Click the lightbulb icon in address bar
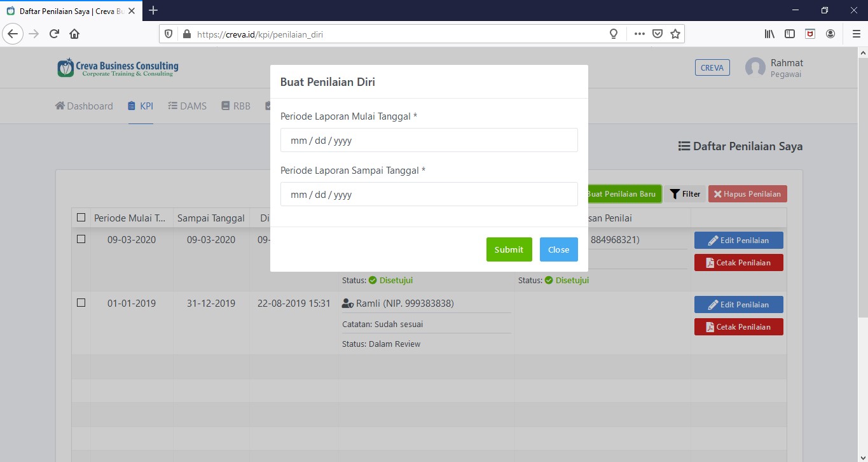The width and height of the screenshot is (868, 462). point(614,34)
